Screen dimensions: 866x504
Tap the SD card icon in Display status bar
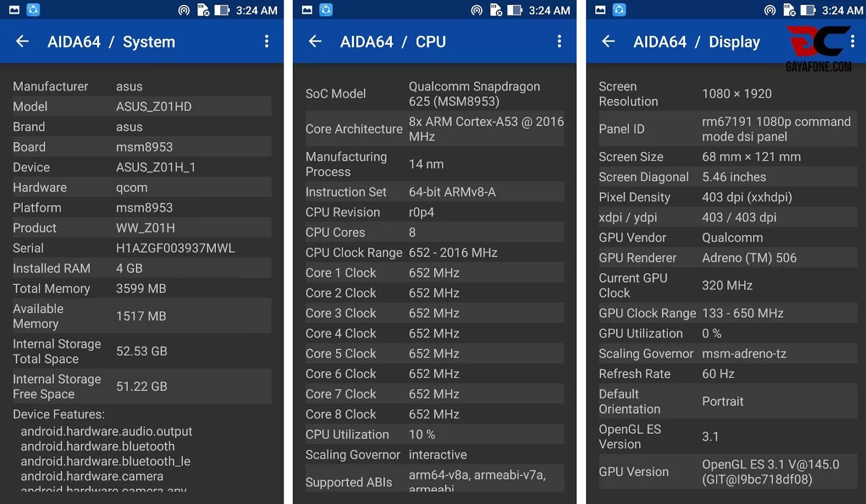pos(790,10)
